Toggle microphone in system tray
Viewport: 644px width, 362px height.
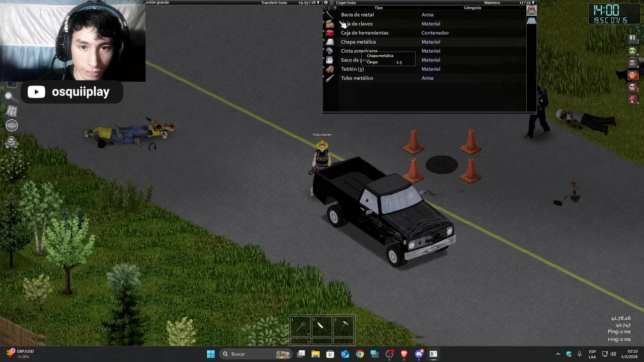coord(580,354)
